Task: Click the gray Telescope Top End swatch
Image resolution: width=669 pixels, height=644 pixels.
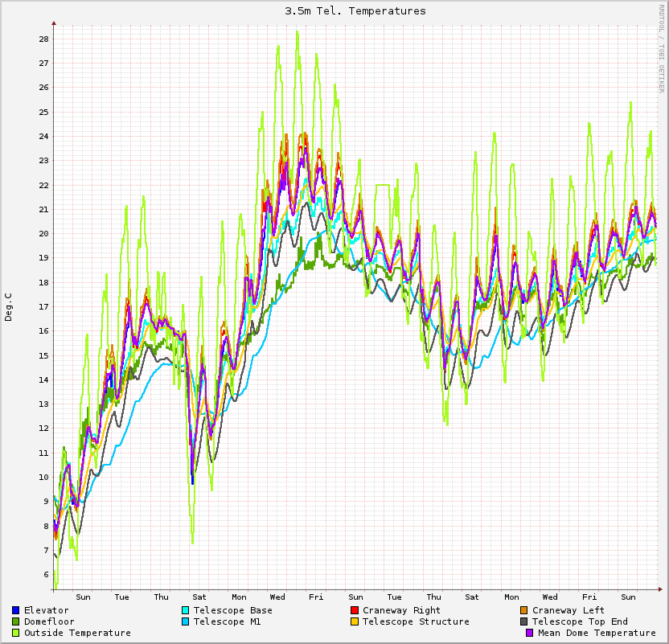Action: 524,621
